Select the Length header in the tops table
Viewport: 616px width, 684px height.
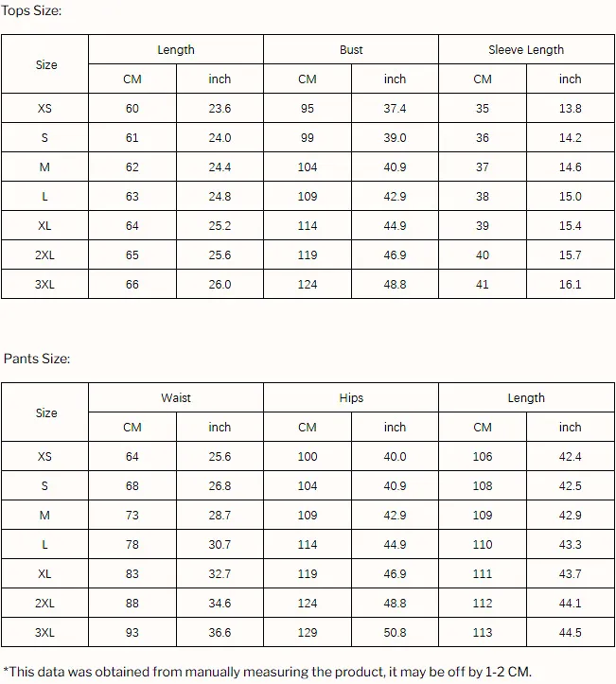pos(176,50)
